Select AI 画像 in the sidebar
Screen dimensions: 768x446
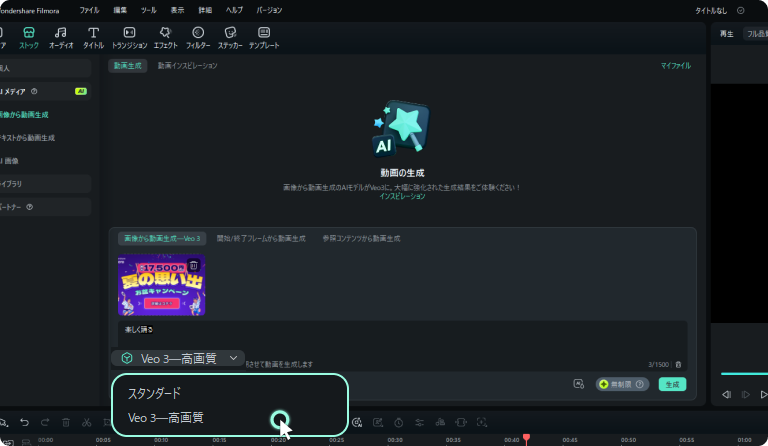pyautogui.click(x=10, y=161)
